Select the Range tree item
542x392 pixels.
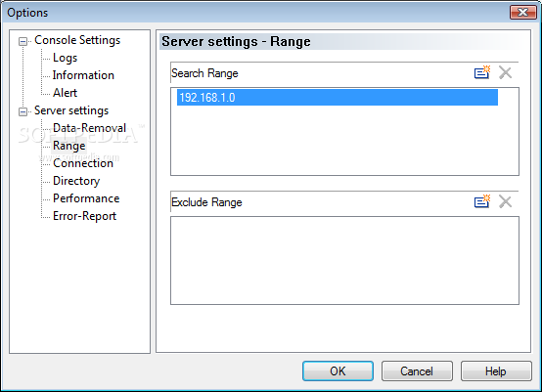[69, 146]
